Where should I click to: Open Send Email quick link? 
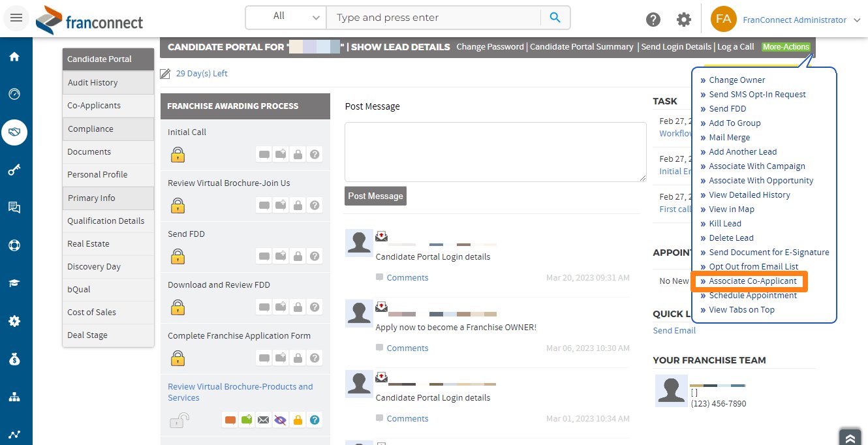(674, 331)
